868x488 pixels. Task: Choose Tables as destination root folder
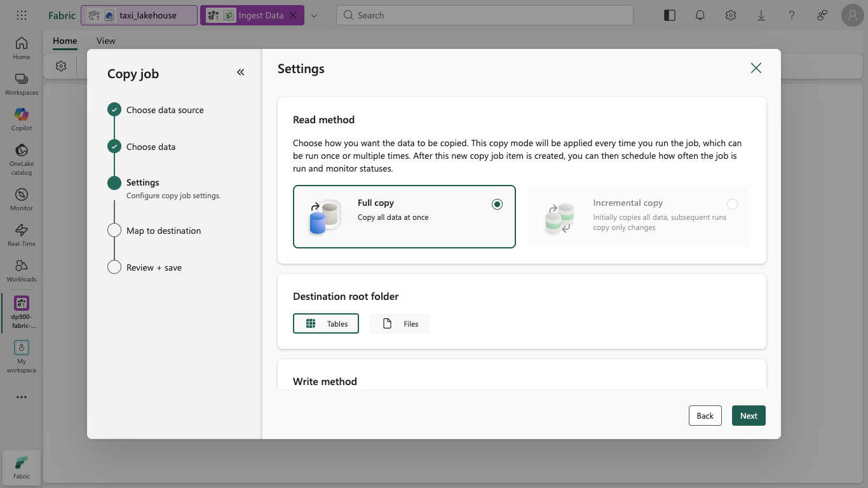(x=326, y=323)
